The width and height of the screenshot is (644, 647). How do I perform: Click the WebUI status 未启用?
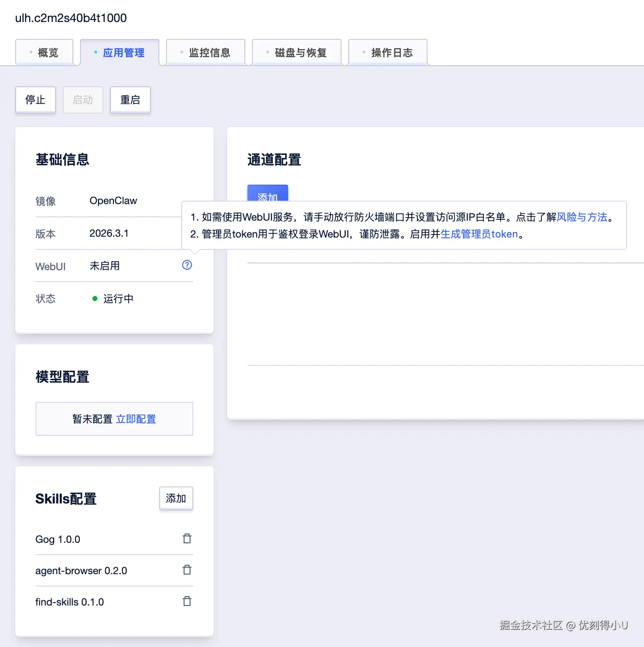(105, 266)
